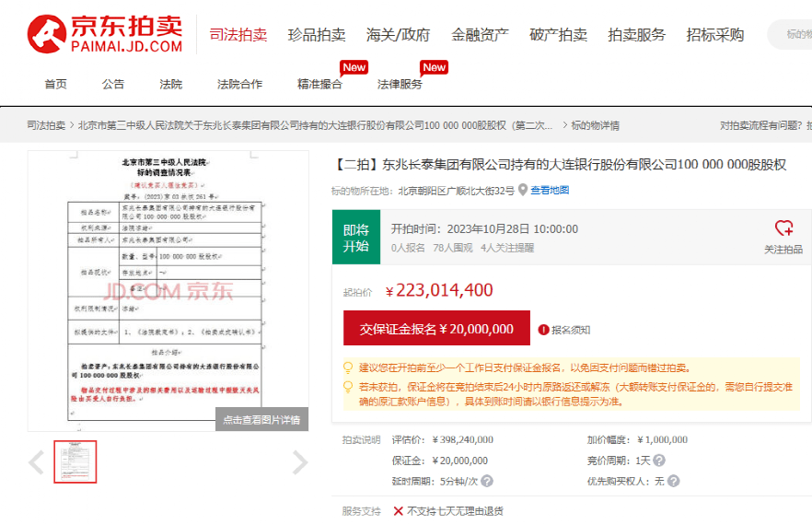
Task: Click the delay period help icon
Action: click(487, 481)
